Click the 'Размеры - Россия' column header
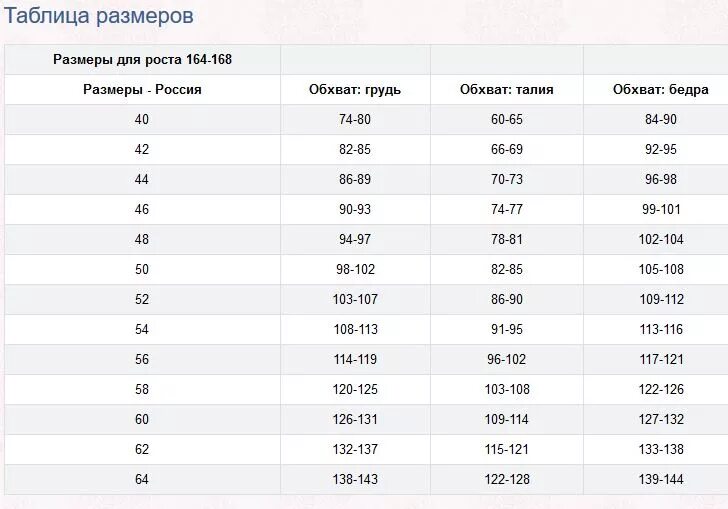This screenshot has height=509, width=728. coord(142,90)
